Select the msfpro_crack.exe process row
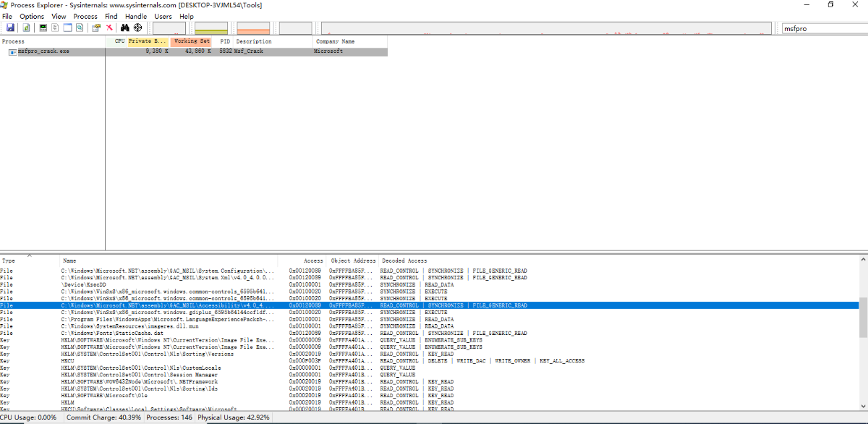Viewport: 868px width, 424px height. pos(194,51)
